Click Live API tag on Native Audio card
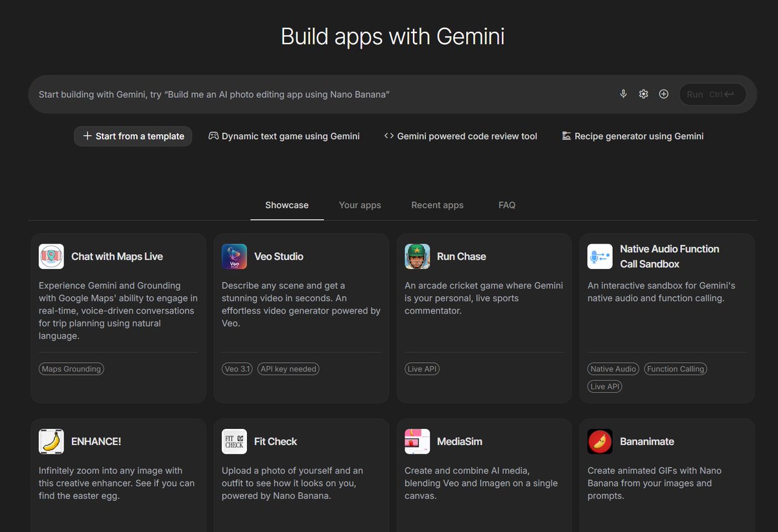Screen dimensions: 778x532 (x=606, y=386)
